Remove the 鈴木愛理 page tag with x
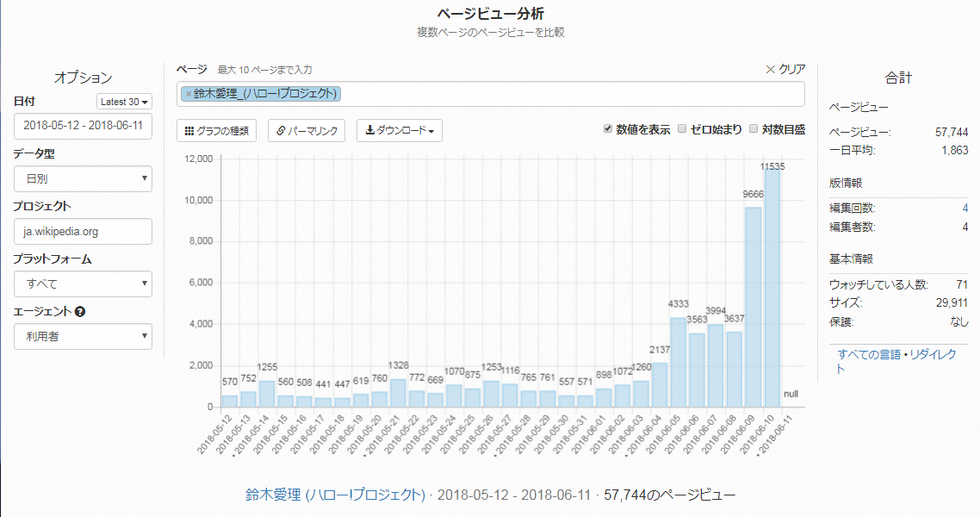Screen dimensions: 980x517 189,94
